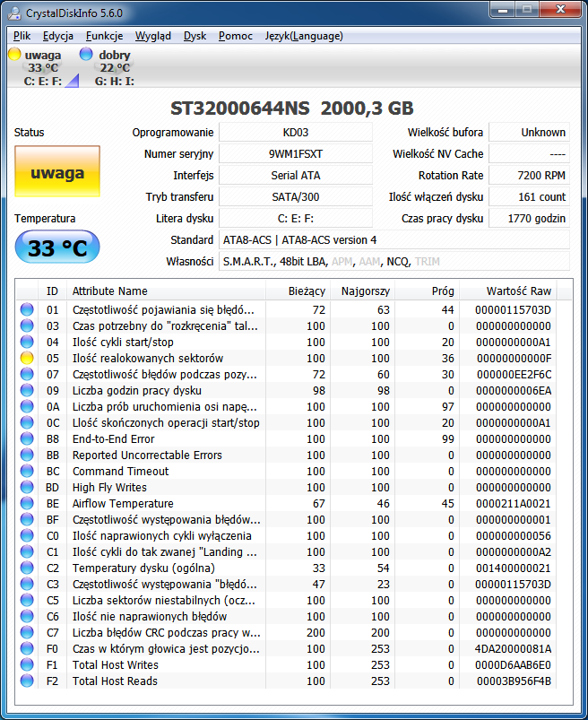This screenshot has width=588, height=720.
Task: Select the Ilość realokowanych sektorów row
Action: tap(286, 358)
